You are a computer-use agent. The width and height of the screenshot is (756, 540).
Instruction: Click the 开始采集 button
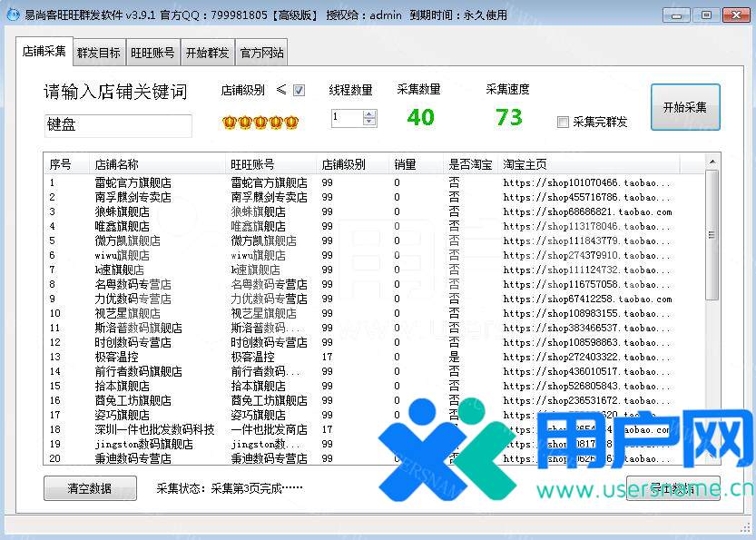point(685,107)
